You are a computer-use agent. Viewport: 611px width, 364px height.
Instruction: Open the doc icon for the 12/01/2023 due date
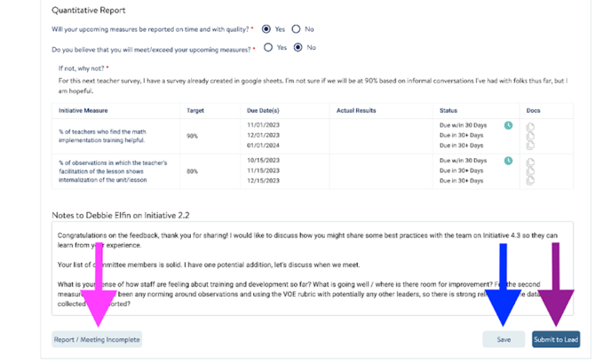coord(530,136)
